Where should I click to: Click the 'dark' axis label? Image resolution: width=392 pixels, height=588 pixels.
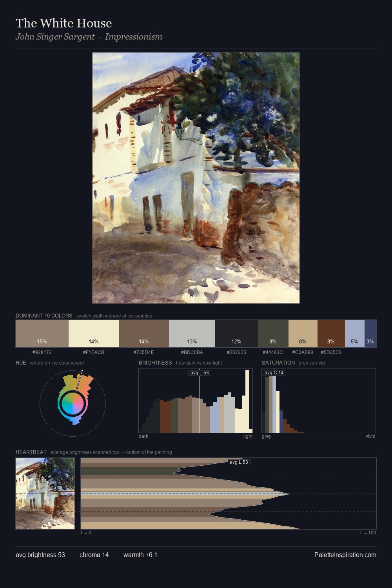tap(143, 436)
